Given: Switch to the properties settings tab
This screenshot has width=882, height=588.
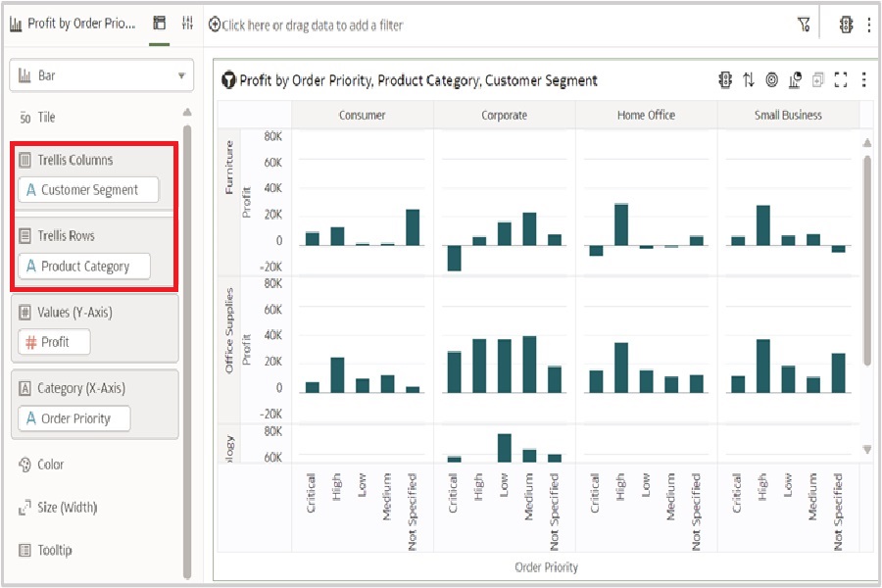Looking at the screenshot, I should (x=186, y=22).
